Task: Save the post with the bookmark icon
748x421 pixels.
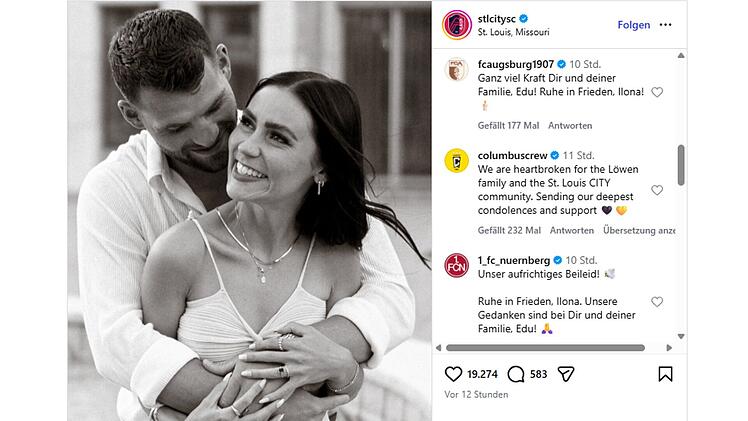Action: [x=665, y=374]
